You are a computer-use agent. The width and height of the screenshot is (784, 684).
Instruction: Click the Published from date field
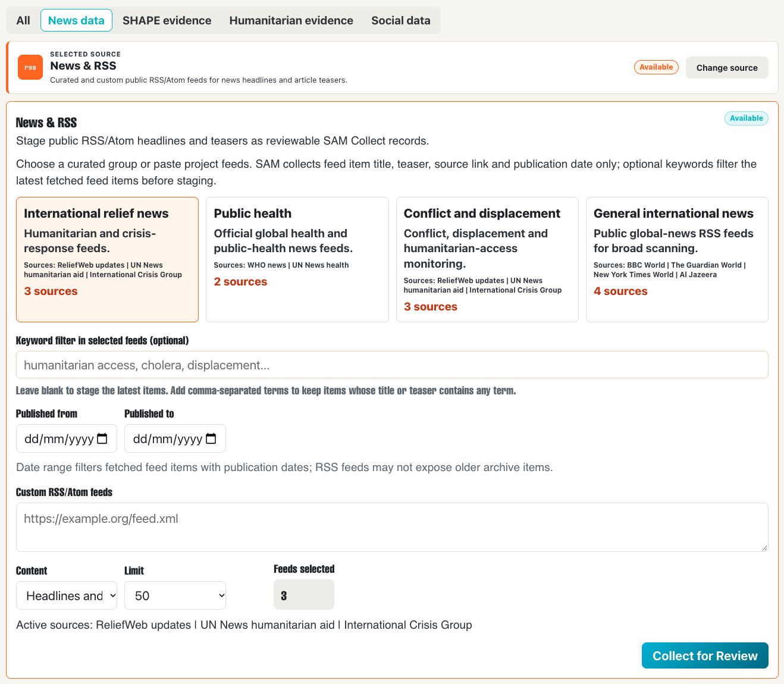tap(67, 438)
